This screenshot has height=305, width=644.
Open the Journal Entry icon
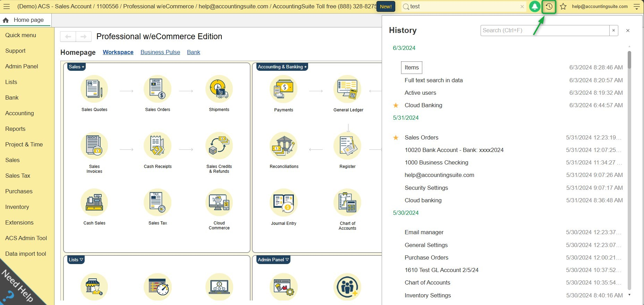283,203
